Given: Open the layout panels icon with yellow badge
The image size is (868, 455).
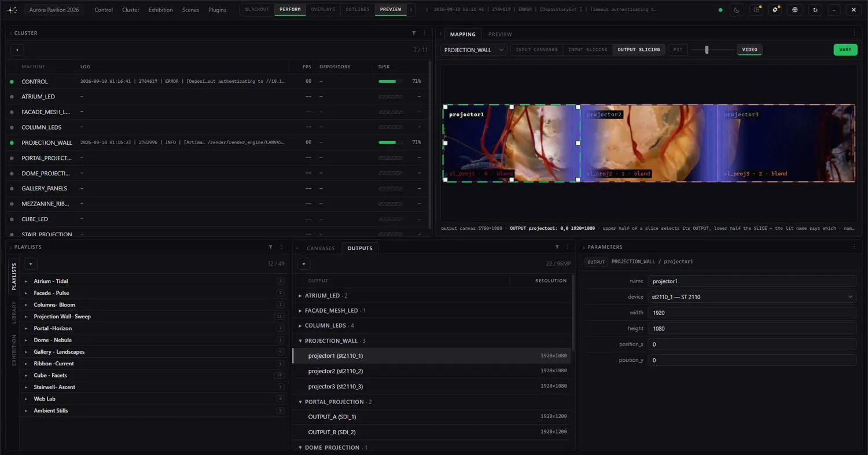Looking at the screenshot, I should tap(756, 10).
